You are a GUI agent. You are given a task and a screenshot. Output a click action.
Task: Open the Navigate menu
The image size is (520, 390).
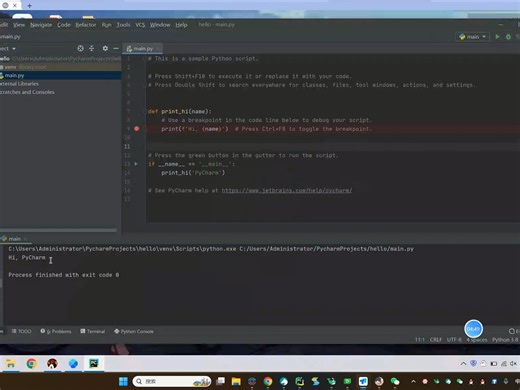pos(41,25)
